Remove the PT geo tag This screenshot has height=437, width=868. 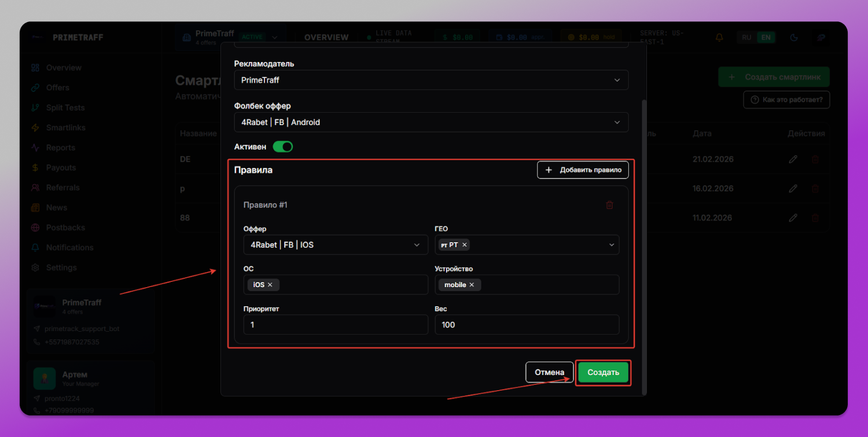[465, 245]
